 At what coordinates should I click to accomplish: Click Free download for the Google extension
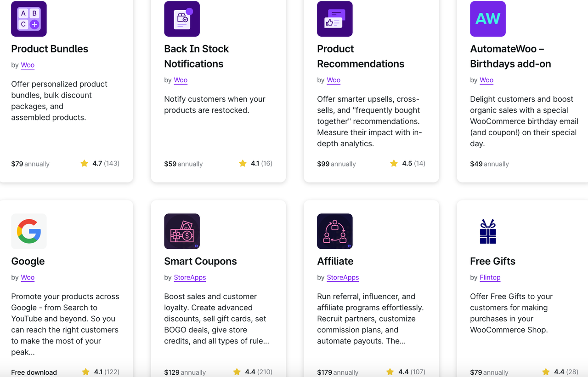click(x=34, y=372)
